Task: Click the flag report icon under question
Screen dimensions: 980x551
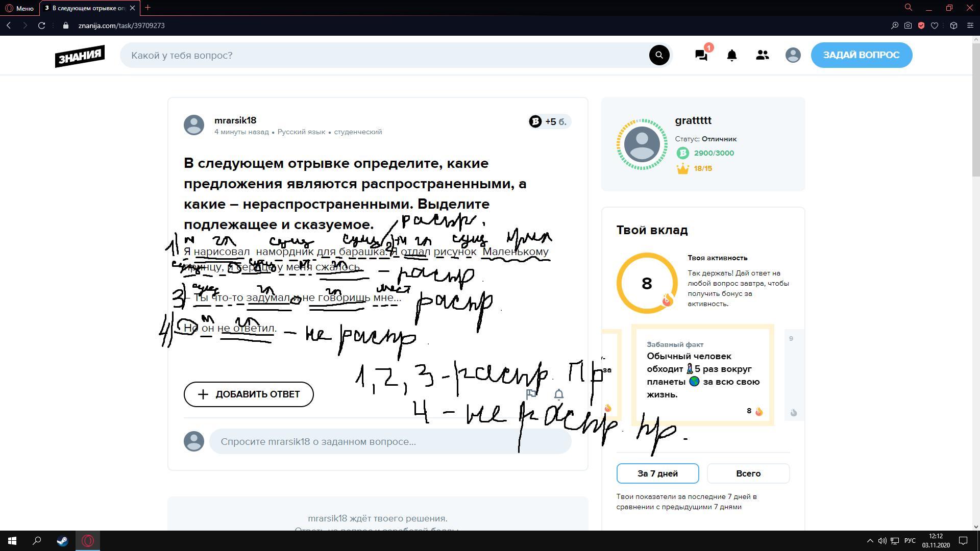Action: point(531,394)
